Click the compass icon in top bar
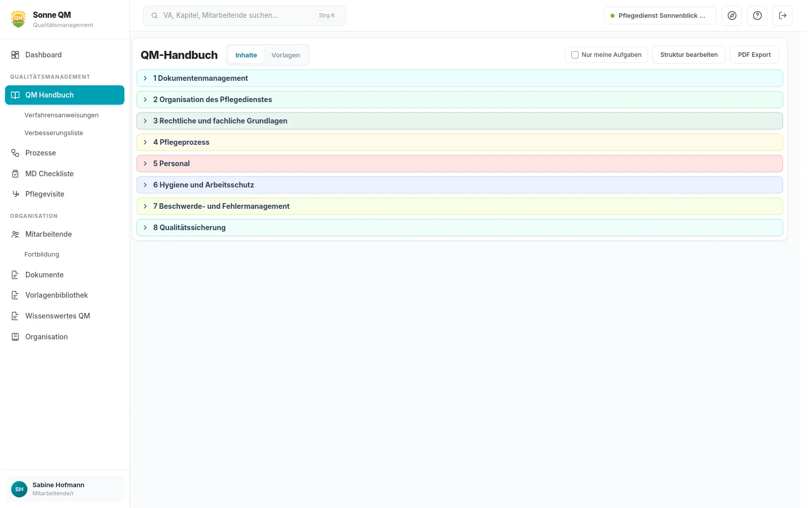Screen dimensions: 812x508 (732, 16)
